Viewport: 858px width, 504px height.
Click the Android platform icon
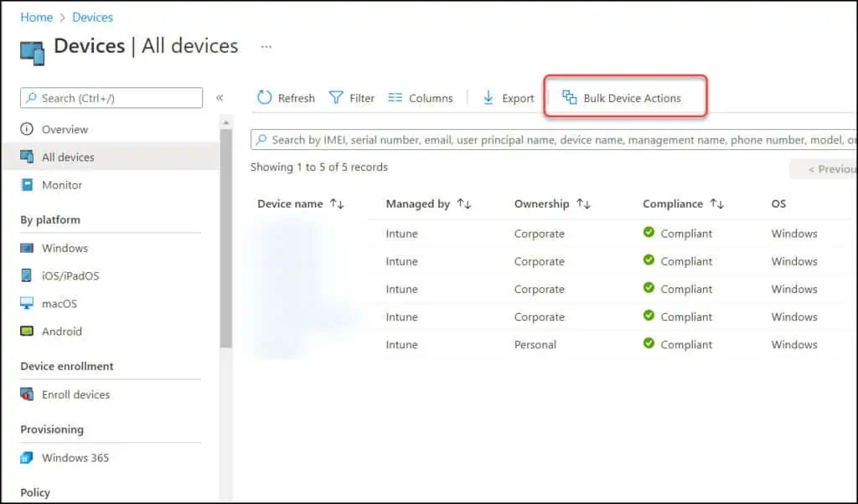[27, 332]
